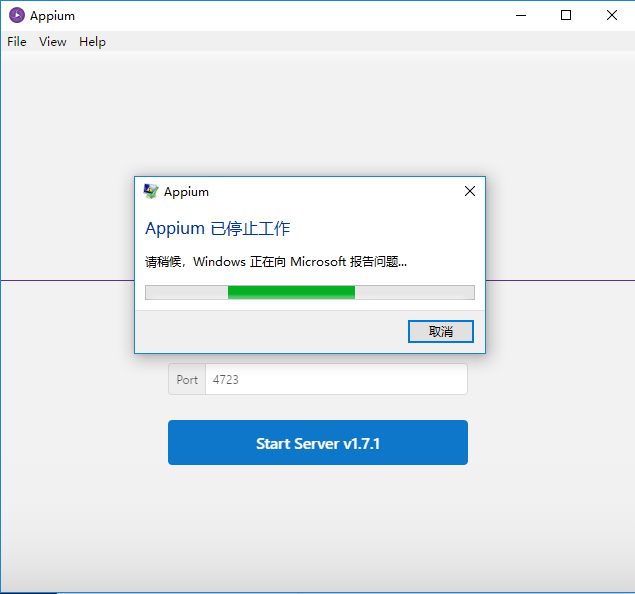Image resolution: width=635 pixels, height=594 pixels.
Task: Close the Appium crash dialog
Action: (x=470, y=191)
